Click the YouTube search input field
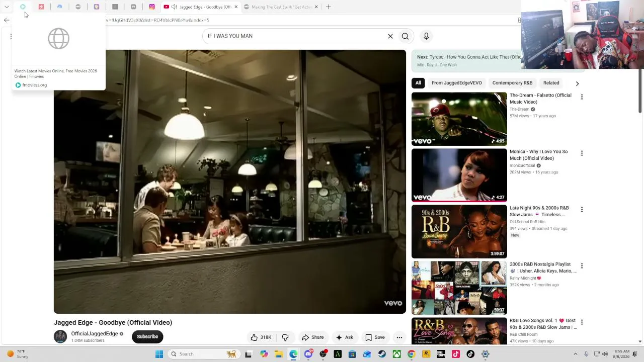This screenshot has height=362, width=644. 294,36
